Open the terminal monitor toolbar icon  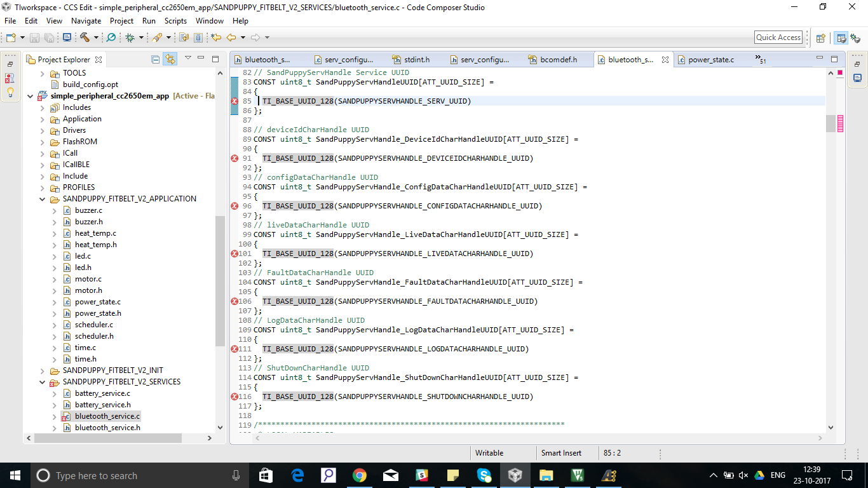click(x=67, y=37)
